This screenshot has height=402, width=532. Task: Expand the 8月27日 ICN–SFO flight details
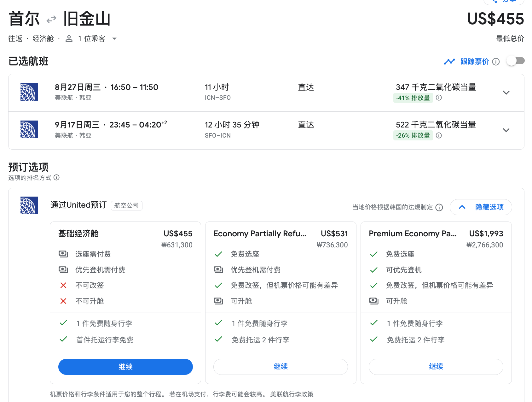(506, 93)
